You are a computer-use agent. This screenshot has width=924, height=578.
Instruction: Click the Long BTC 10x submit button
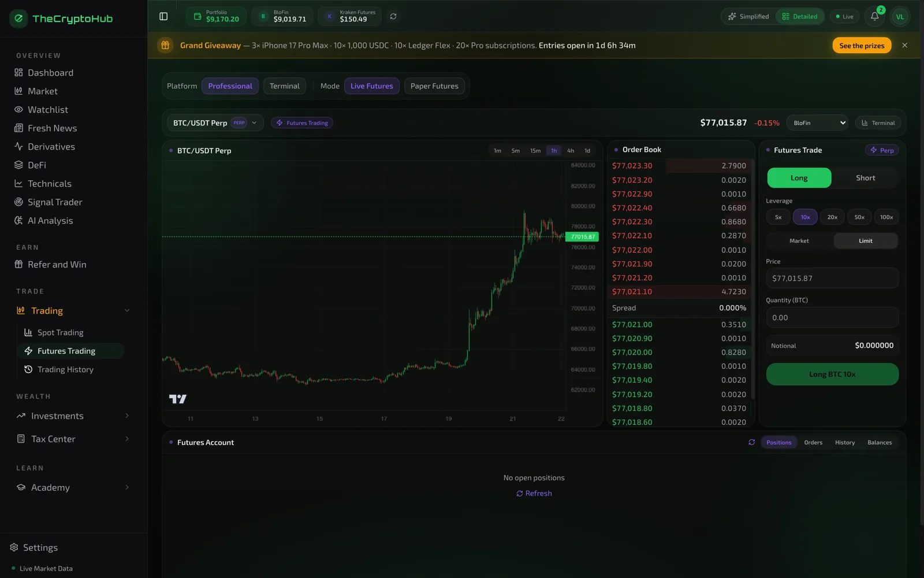[832, 375]
